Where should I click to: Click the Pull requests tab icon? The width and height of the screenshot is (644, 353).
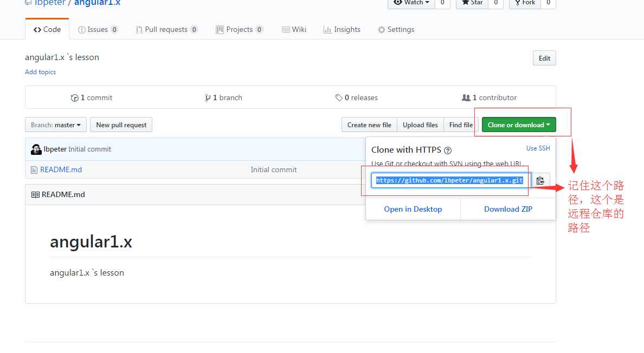(139, 30)
